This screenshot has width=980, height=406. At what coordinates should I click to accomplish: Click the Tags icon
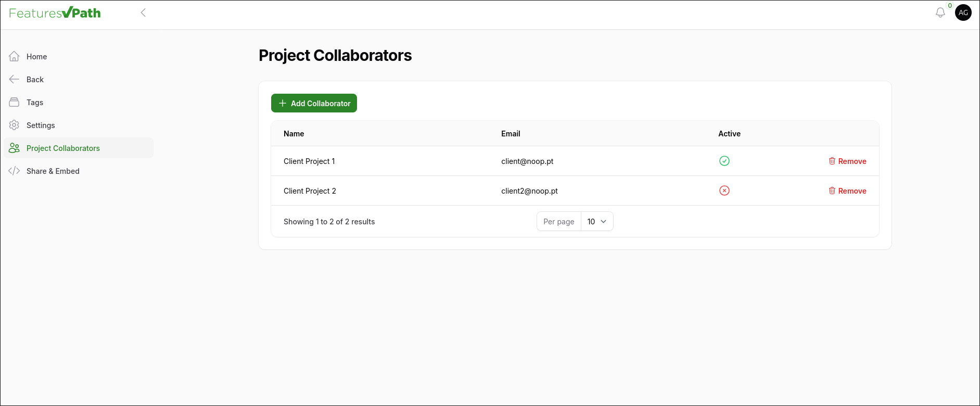tap(14, 102)
